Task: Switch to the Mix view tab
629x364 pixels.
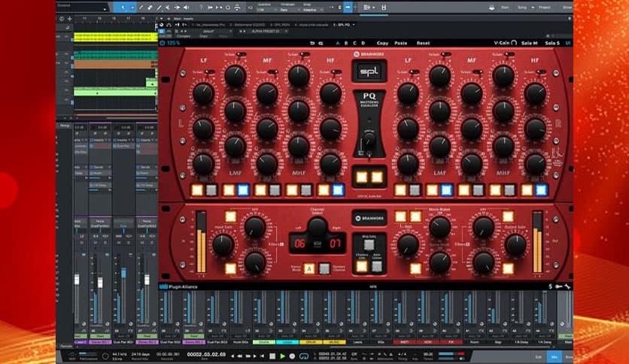Action: pyautogui.click(x=555, y=356)
